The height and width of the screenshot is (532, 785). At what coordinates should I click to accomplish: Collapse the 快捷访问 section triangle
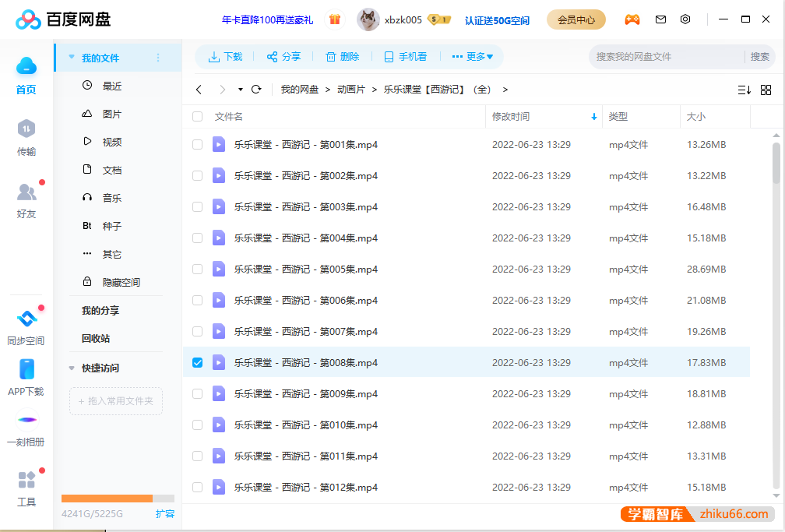[x=72, y=368]
